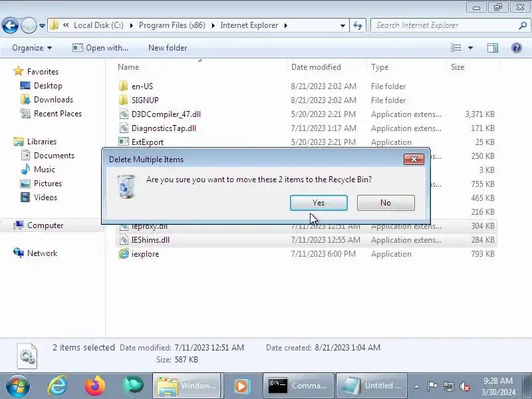Screen dimensions: 532x399
Task: Click the Forward navigation arrow
Action: [29, 25]
